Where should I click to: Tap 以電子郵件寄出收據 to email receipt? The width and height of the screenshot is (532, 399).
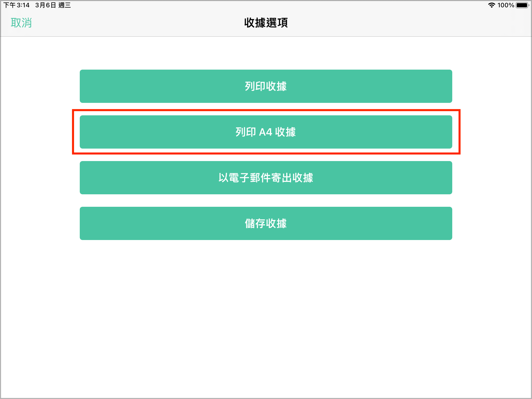pyautogui.click(x=266, y=178)
